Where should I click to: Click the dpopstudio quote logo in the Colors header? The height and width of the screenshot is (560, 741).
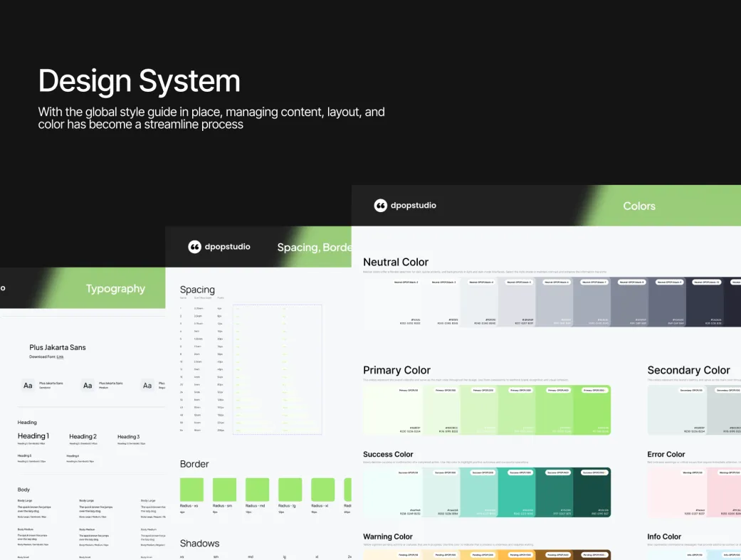(x=380, y=206)
